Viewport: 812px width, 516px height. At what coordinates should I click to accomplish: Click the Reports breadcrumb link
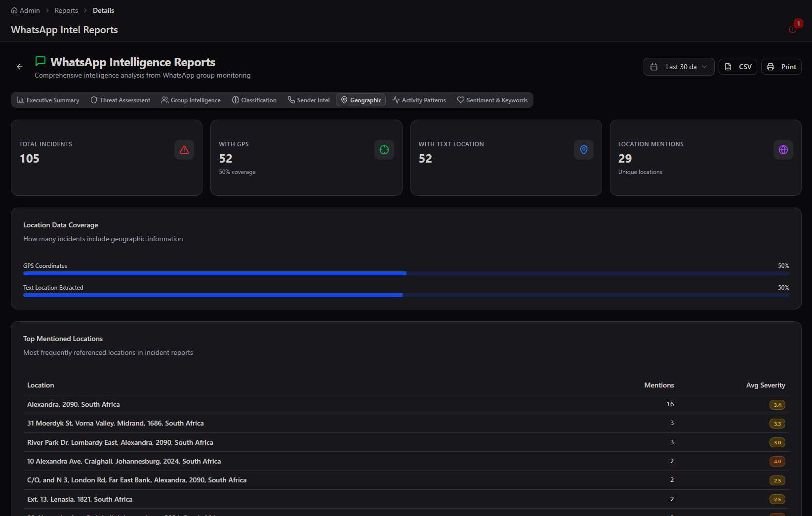click(x=66, y=10)
